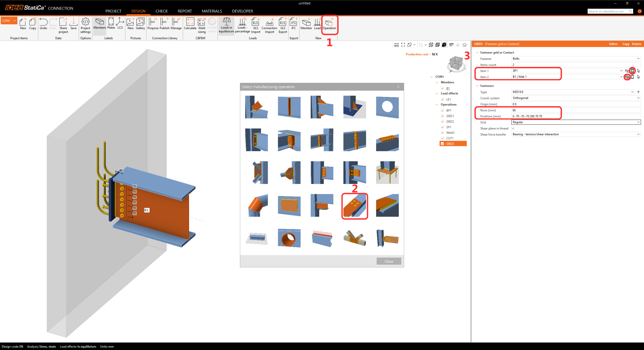
Task: Click the Positions [mm] input field
Action: pyautogui.click(x=575, y=116)
